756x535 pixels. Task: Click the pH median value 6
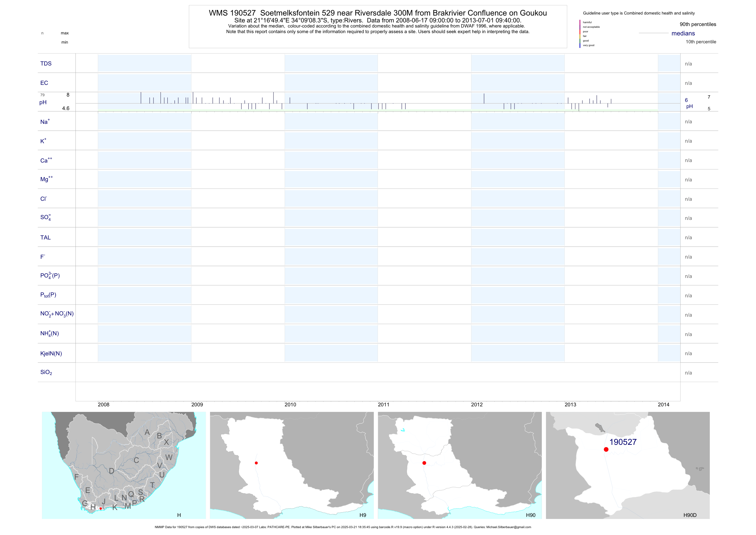[686, 100]
